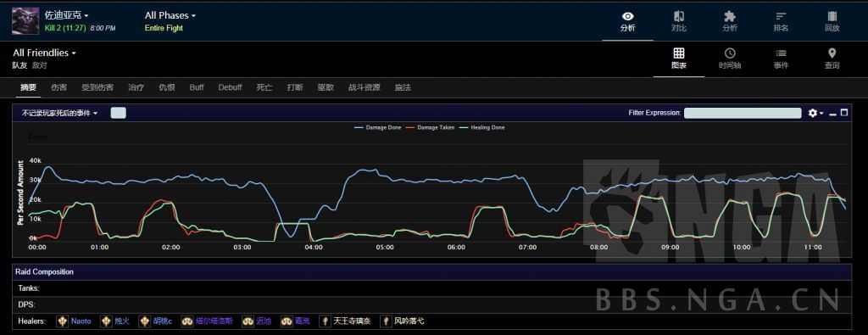The height and width of the screenshot is (335, 868).
Task: Click the 8:00 PM time text
Action: (x=103, y=28)
